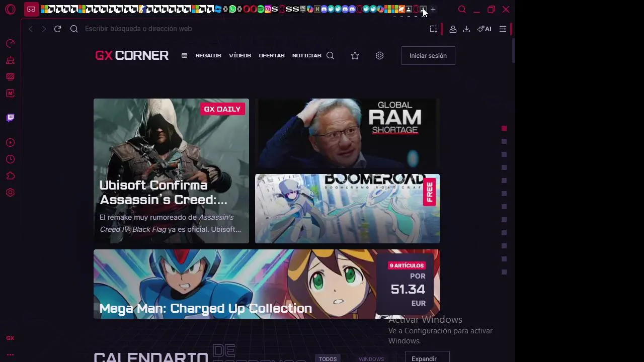Click the Expandir button
Screen dimensions: 644x362
(427, 357)
